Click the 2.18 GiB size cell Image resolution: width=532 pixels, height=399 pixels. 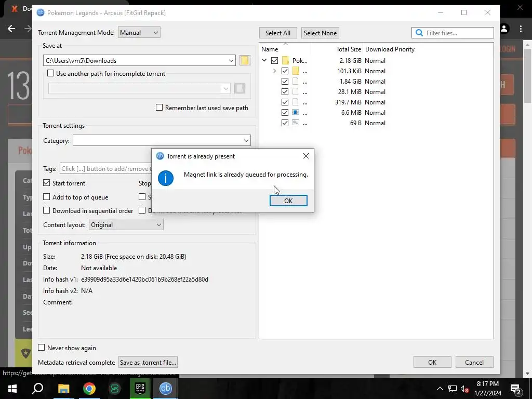click(x=351, y=60)
